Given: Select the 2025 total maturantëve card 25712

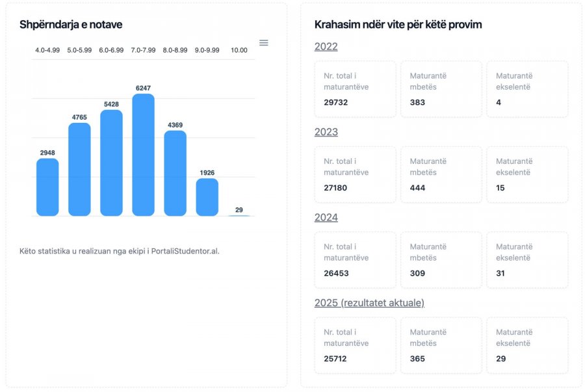Looking at the screenshot, I should tap(355, 345).
